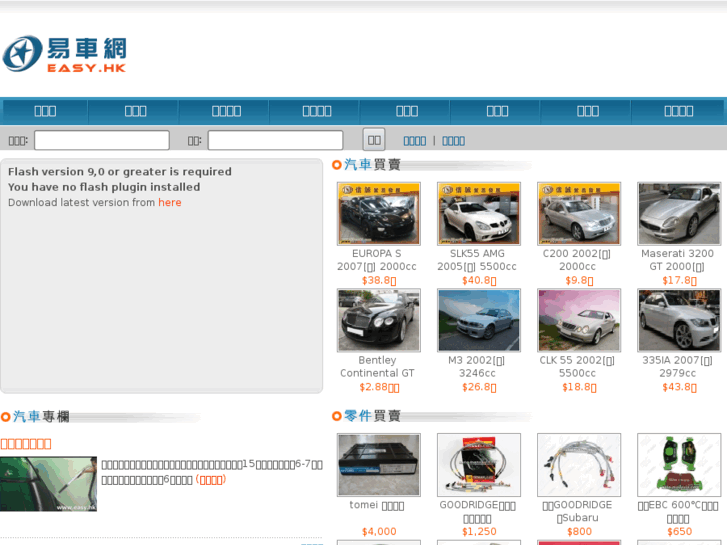The width and height of the screenshot is (727, 545).
Task: Follow the 'here' Flash download link
Action: (x=170, y=202)
